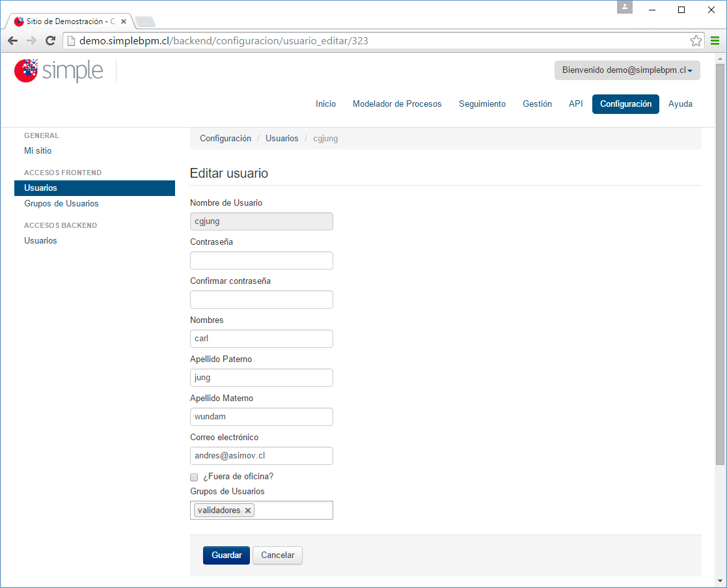Reload the current page
The image size is (727, 588).
[x=50, y=40]
